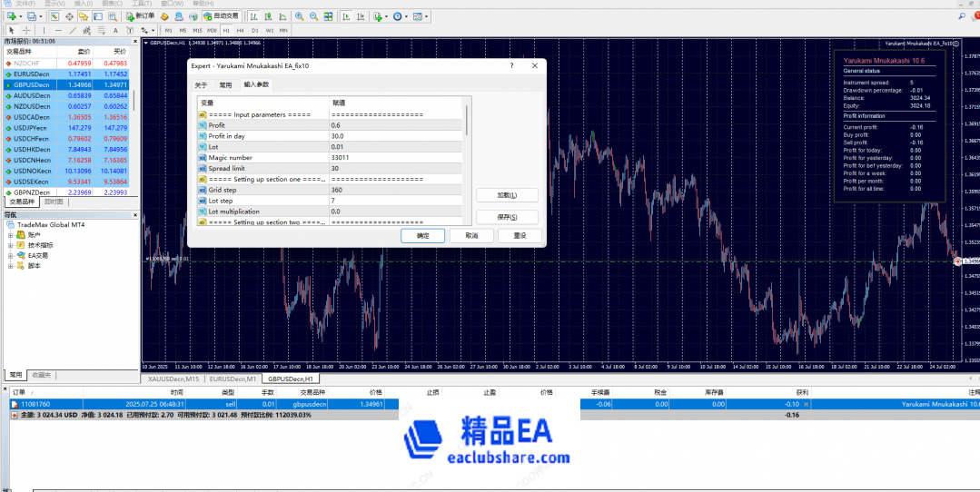Select the vertical line drawing tool
This screenshot has width=980, height=492.
coord(44,30)
